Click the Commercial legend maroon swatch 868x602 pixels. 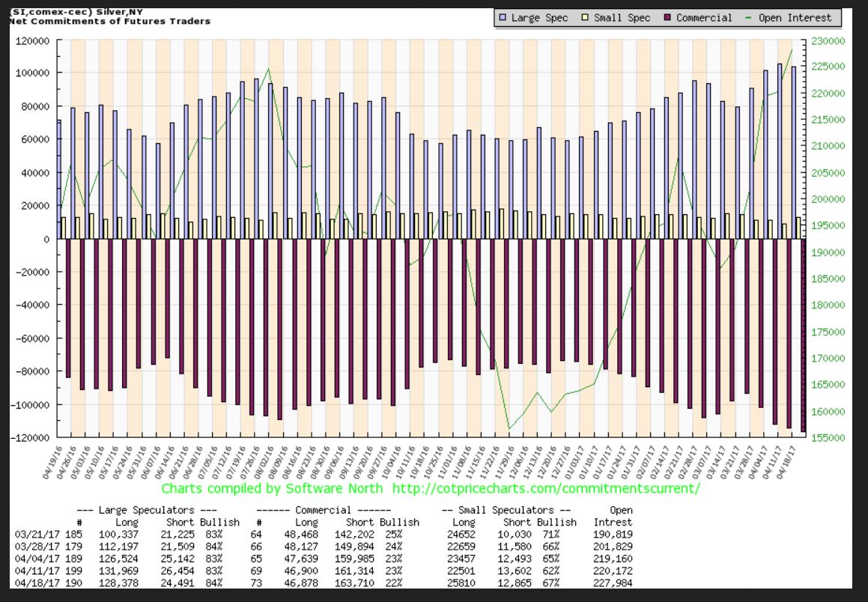(667, 17)
